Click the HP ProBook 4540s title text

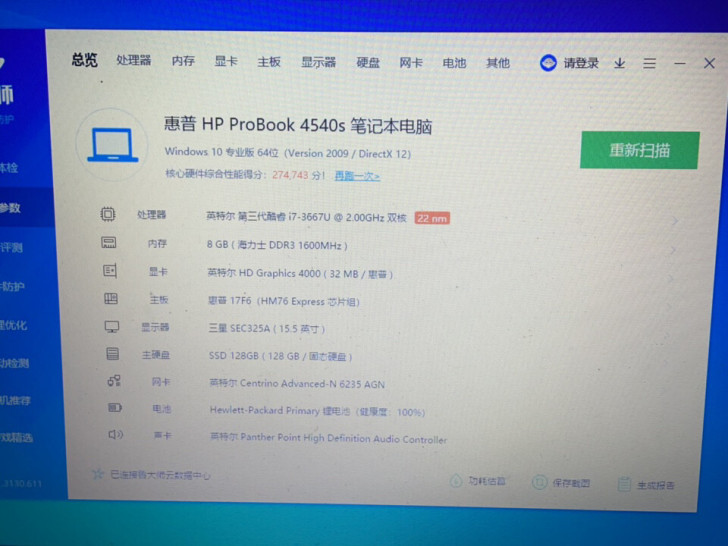pyautogui.click(x=298, y=125)
